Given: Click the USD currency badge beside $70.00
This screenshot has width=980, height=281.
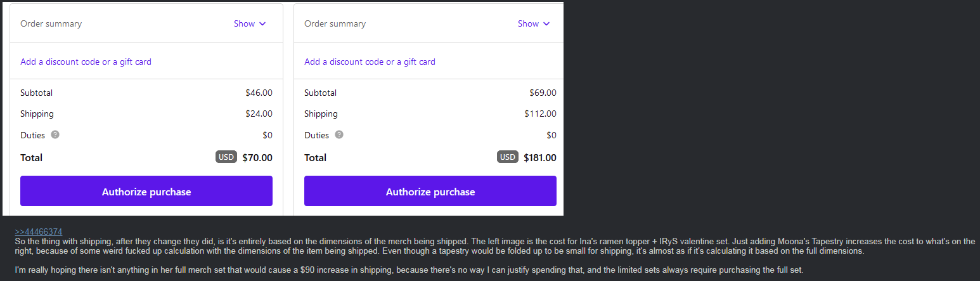Looking at the screenshot, I should click(226, 157).
